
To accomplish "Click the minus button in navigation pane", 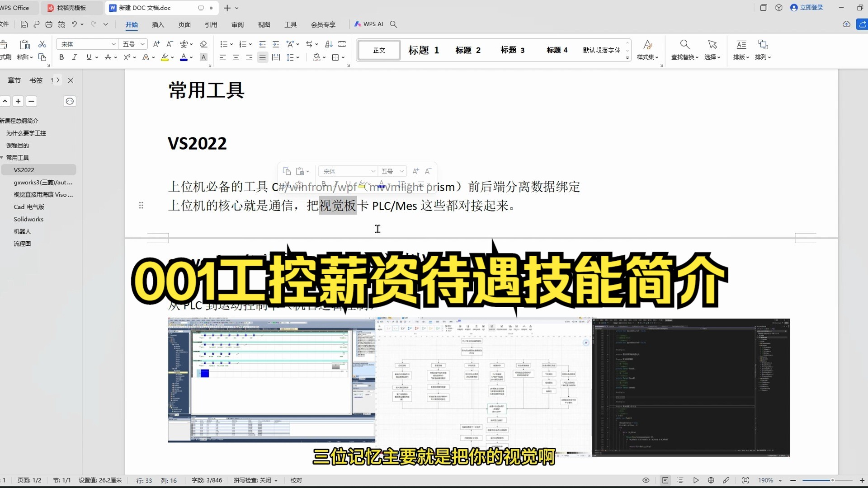I will pyautogui.click(x=31, y=101).
